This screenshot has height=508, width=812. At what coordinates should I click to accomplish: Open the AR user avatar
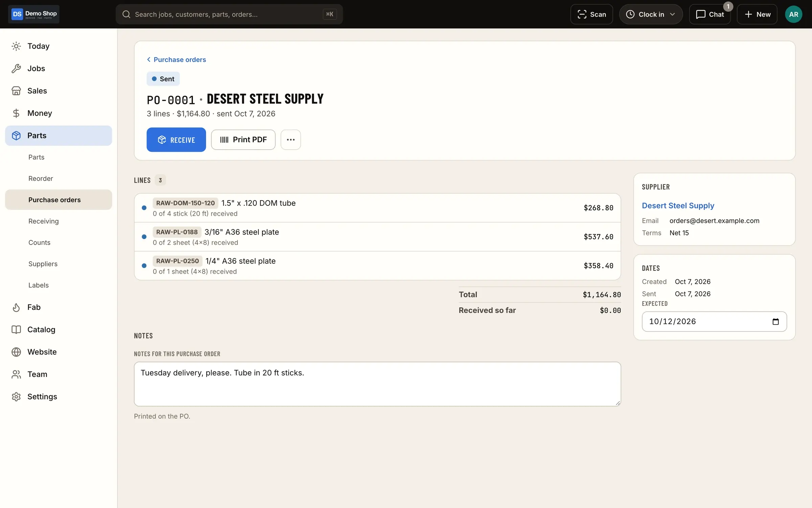pyautogui.click(x=793, y=14)
